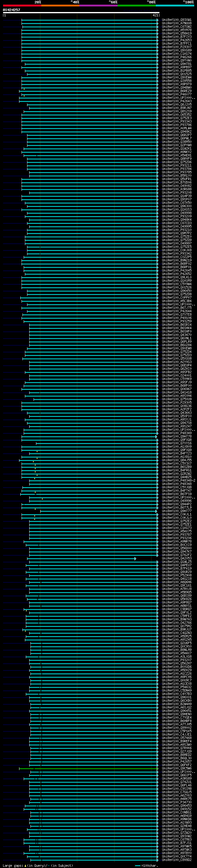Select label UniRef100_P93343
Viewport: 197px width, 868px height.
pyautogui.click(x=176, y=121)
